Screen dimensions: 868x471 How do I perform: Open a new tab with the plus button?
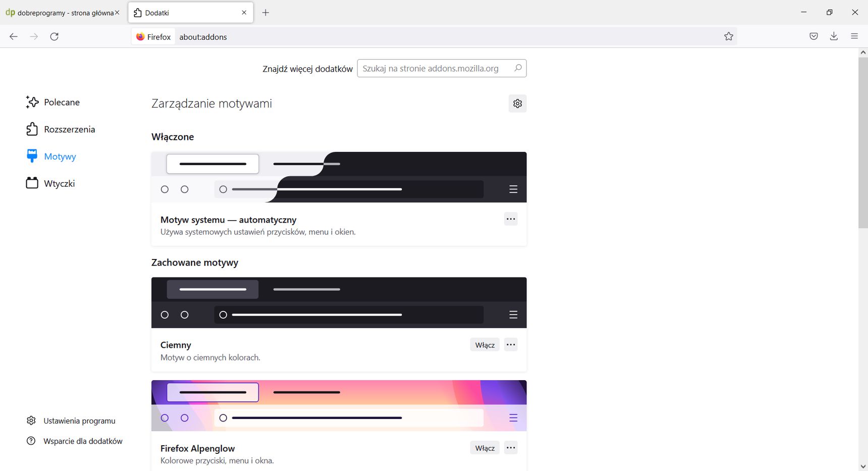point(265,13)
